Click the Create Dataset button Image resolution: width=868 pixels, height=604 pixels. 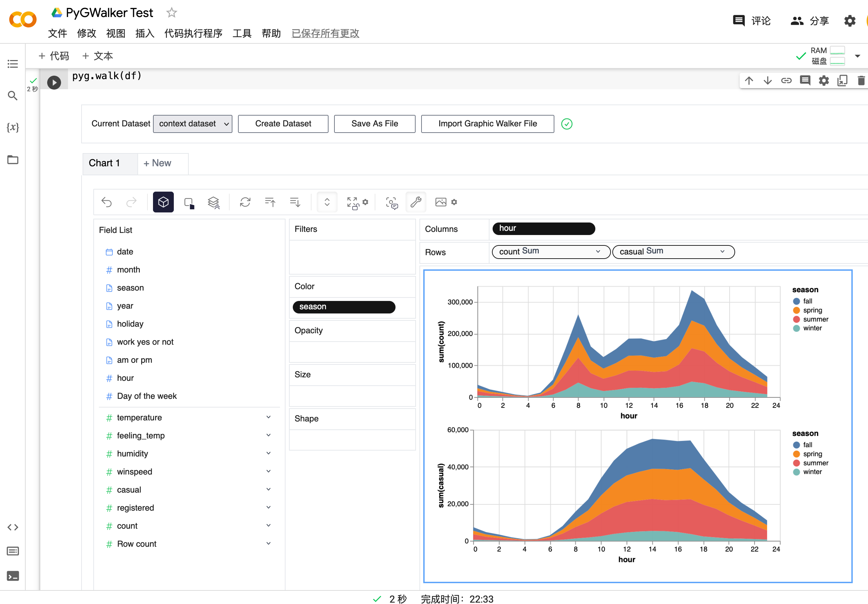(x=283, y=124)
